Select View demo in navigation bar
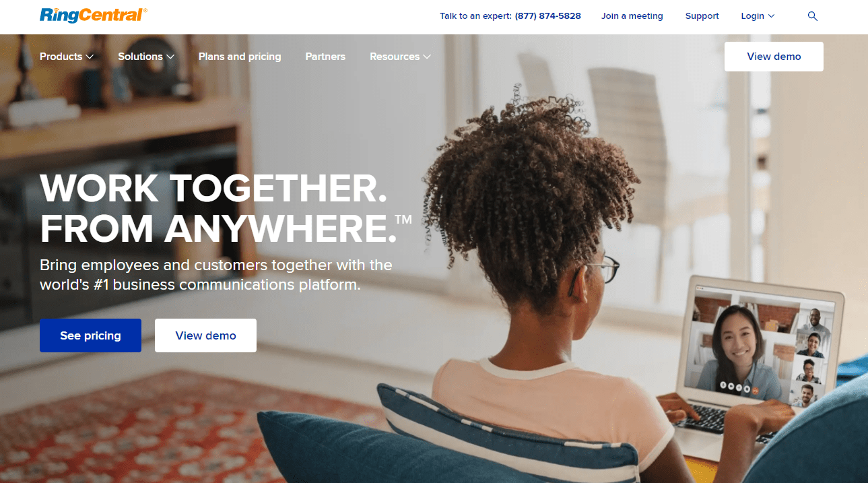Viewport: 868px width, 483px height. 774,57
